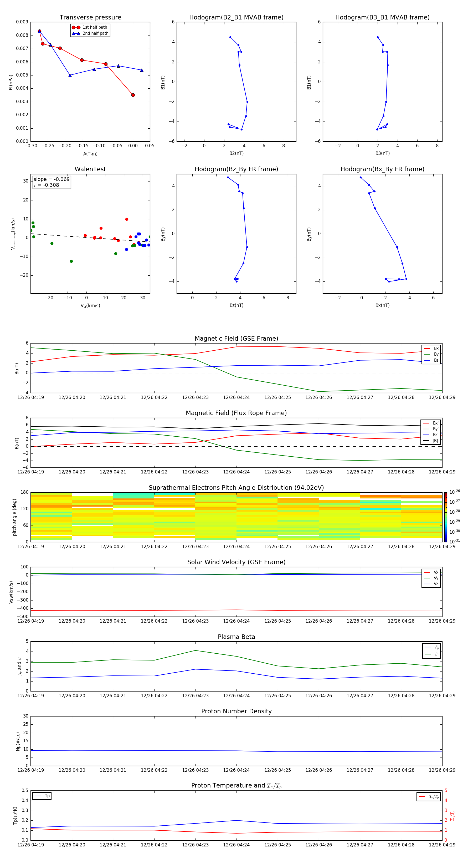Click the 'WalenTest' plot title
This screenshot has width=473, height=868.
click(x=90, y=169)
